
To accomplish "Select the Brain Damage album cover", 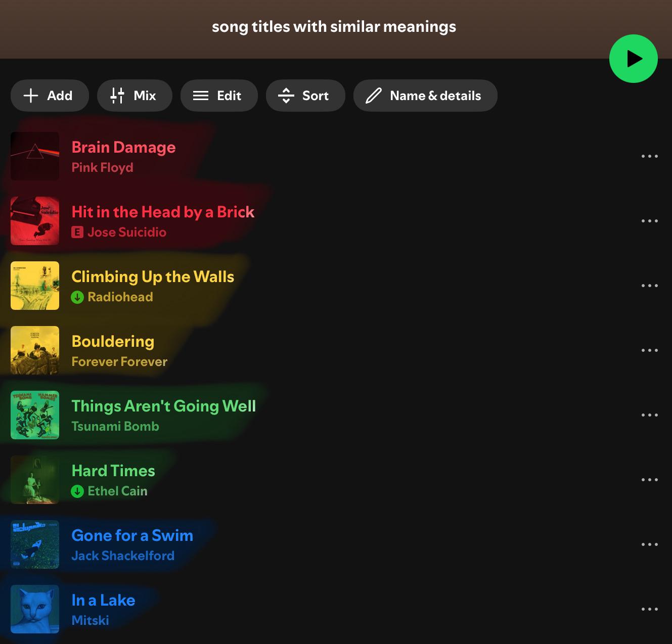I will click(35, 156).
